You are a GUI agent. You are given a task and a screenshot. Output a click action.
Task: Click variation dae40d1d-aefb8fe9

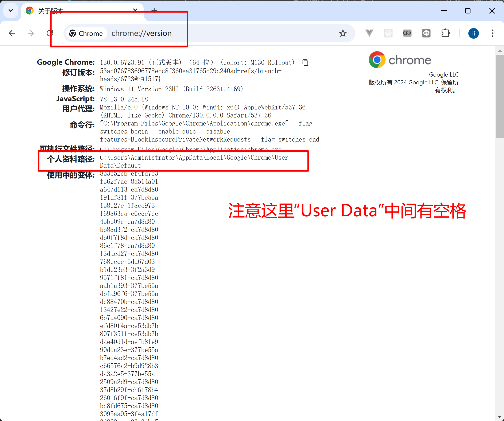[x=129, y=342]
